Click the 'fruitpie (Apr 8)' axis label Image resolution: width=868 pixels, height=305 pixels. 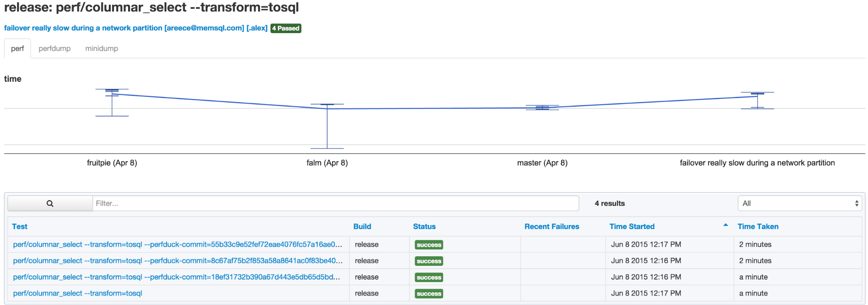click(112, 163)
